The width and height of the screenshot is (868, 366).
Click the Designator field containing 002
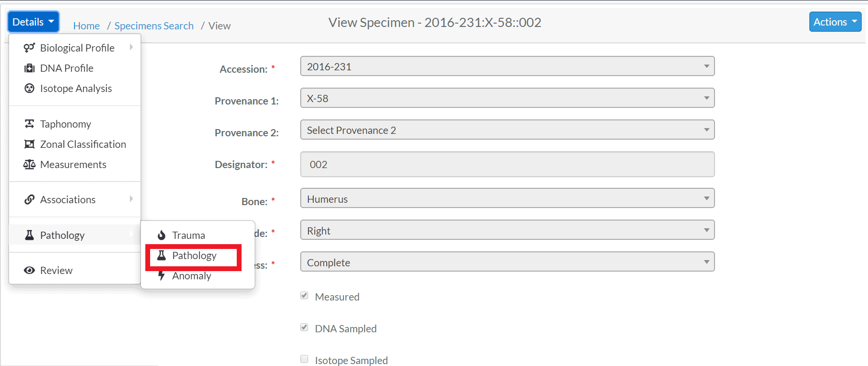pos(507,164)
